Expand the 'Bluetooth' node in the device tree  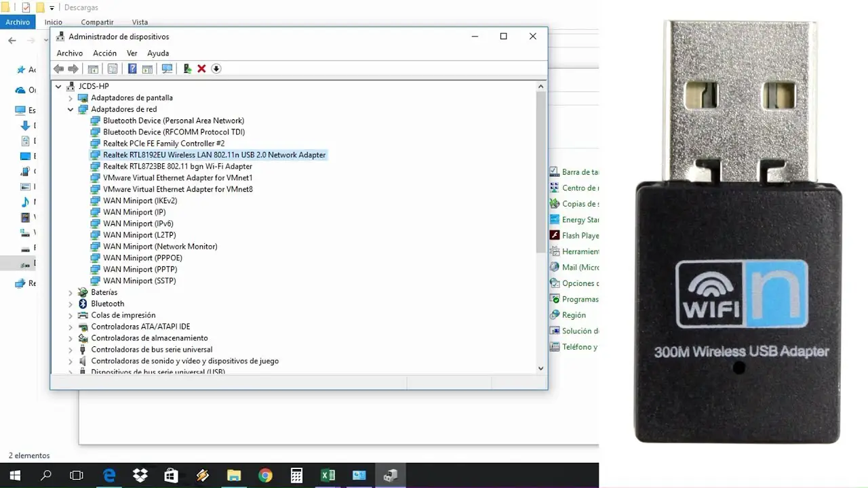(71, 304)
